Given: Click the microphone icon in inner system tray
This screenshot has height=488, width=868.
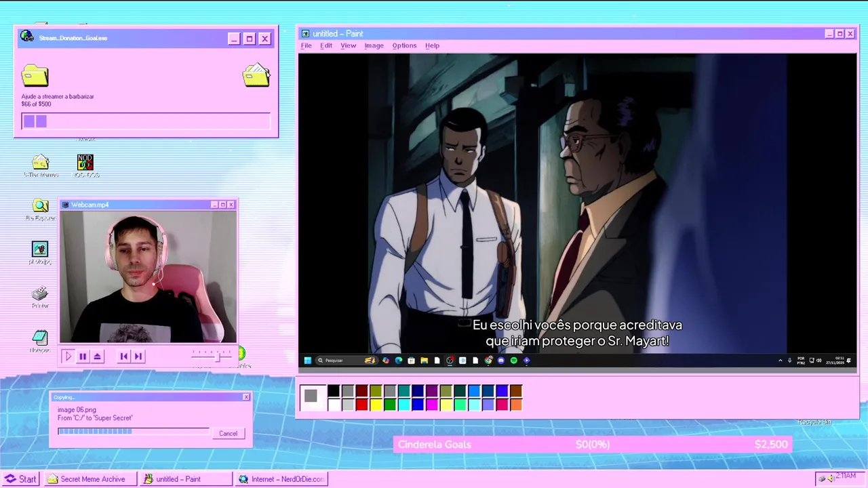Looking at the screenshot, I should click(790, 361).
